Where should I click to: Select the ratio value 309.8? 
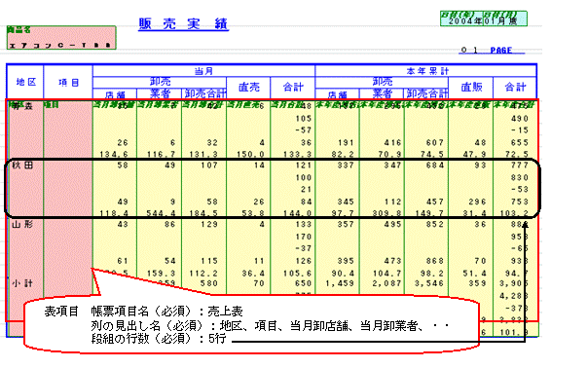(387, 213)
